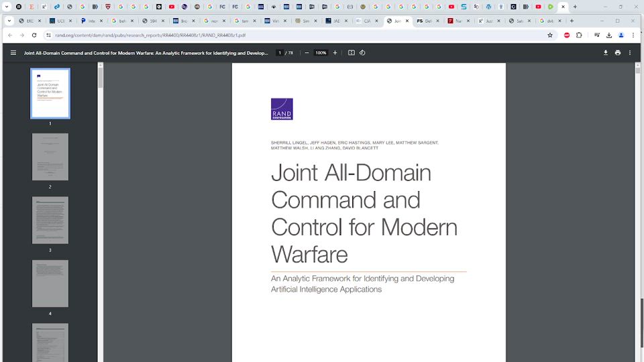Viewport: 644px width, 362px height.
Task: Click the zoom out minus button
Action: 307,53
